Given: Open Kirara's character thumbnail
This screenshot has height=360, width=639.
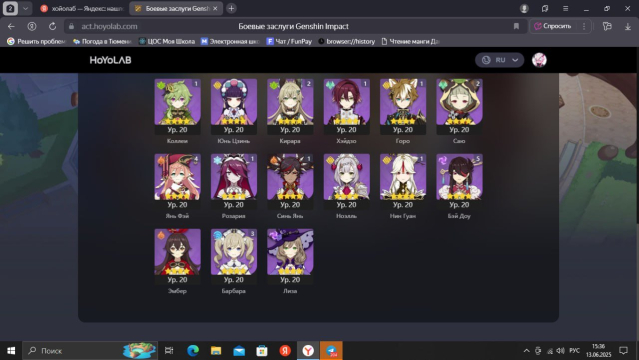Looking at the screenshot, I should (x=290, y=107).
